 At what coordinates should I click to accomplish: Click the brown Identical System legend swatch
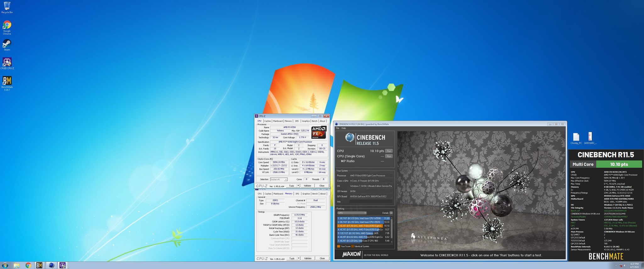click(353, 246)
